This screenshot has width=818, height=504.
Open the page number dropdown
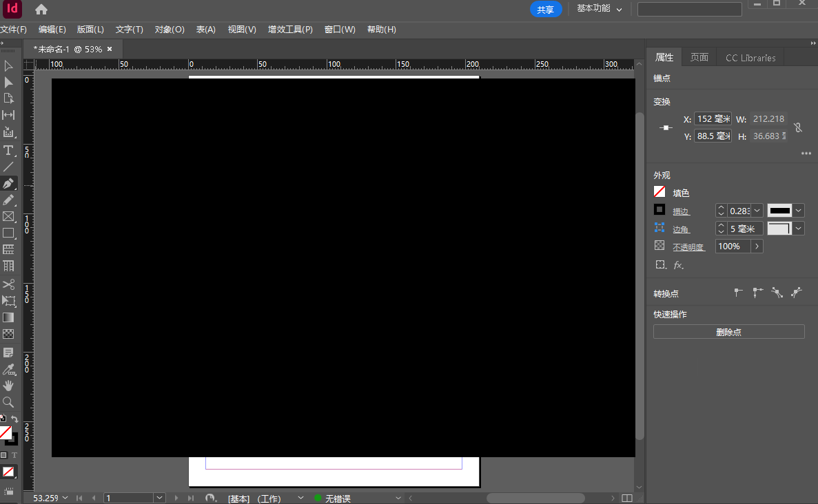point(159,498)
